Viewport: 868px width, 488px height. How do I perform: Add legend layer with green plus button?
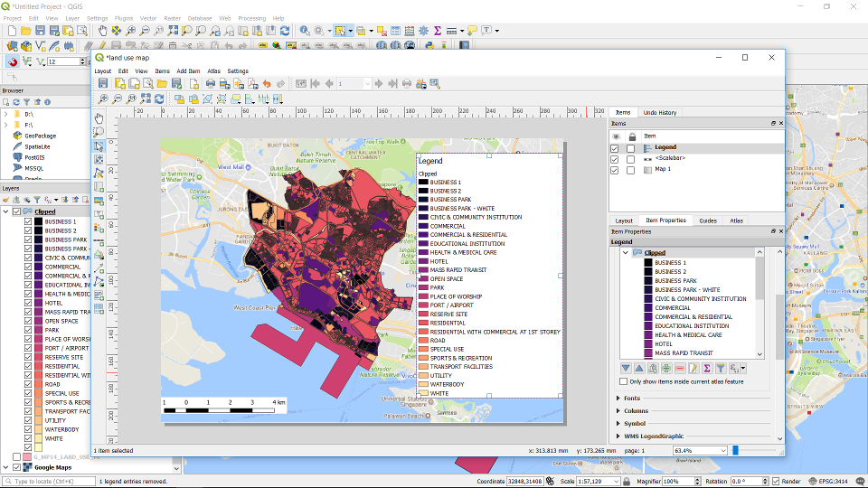[665, 369]
